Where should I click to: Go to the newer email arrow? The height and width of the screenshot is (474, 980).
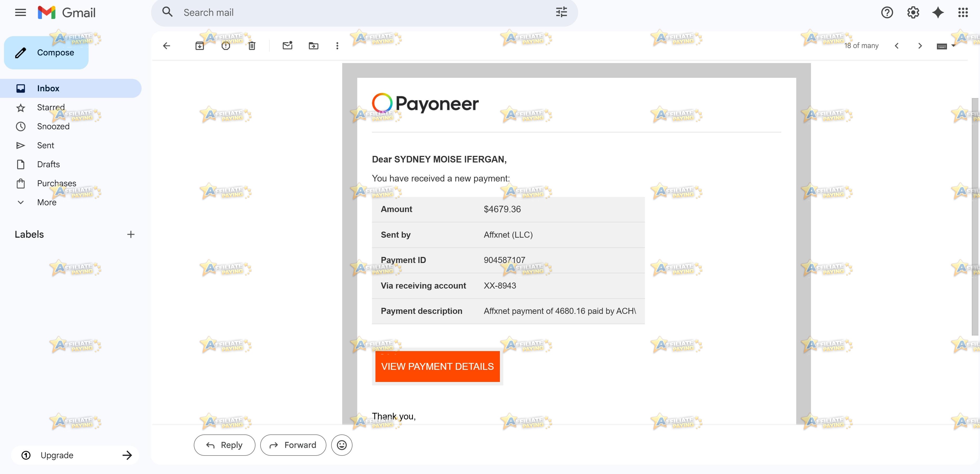897,46
